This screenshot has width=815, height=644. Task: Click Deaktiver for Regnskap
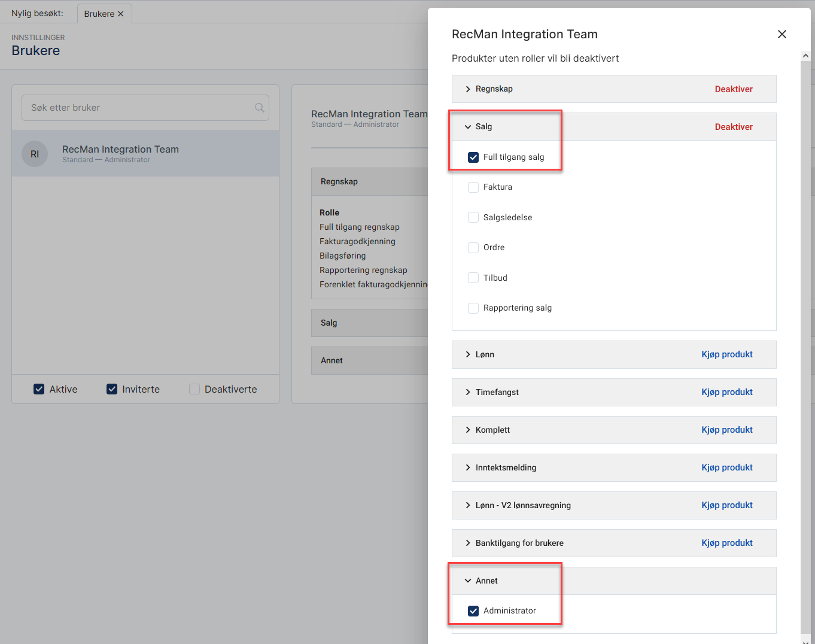click(x=734, y=89)
